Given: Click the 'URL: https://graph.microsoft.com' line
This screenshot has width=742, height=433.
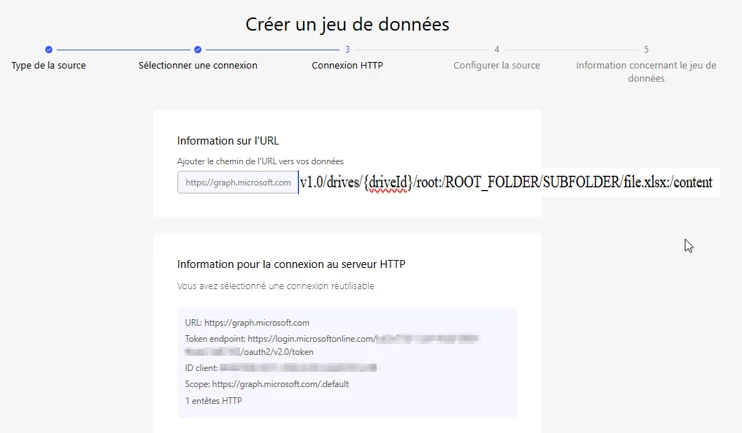Looking at the screenshot, I should tap(247, 323).
